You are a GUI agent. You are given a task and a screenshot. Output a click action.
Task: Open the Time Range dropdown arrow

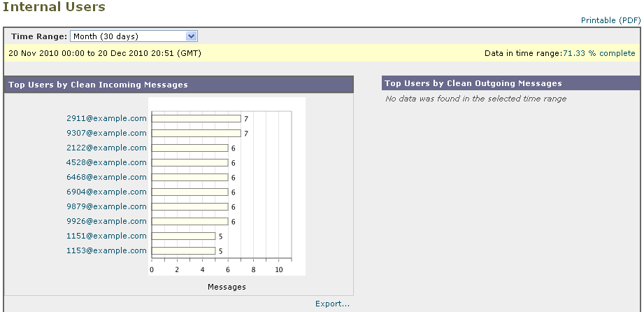pos(191,36)
